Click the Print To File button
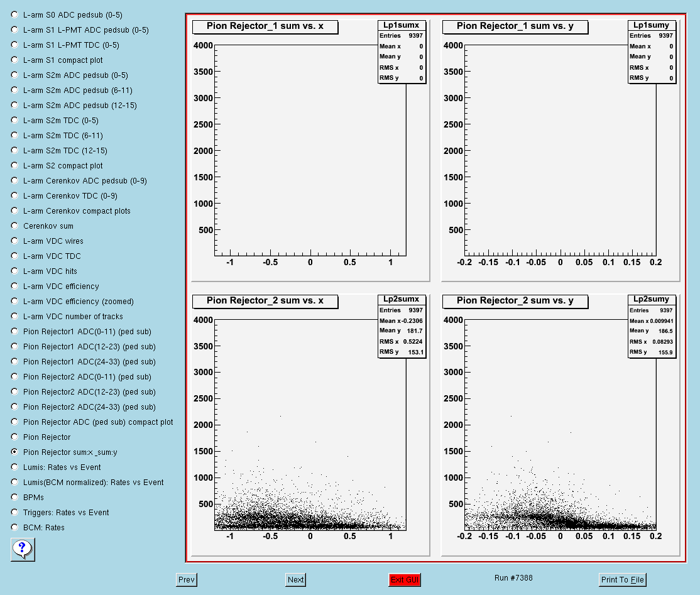The height and width of the screenshot is (595, 700). pos(622,580)
